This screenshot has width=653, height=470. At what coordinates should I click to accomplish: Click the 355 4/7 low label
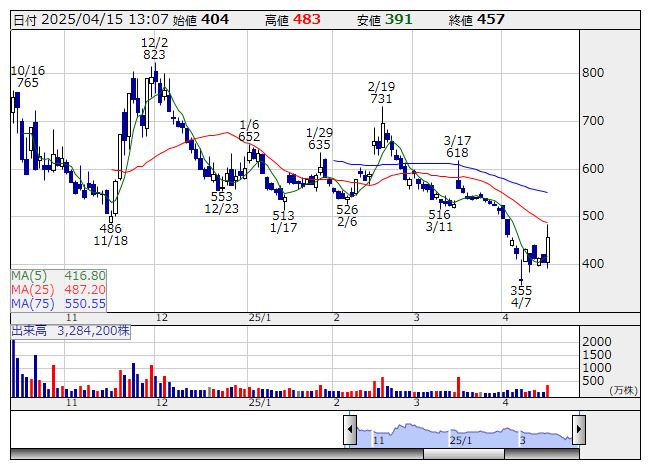[x=521, y=296]
